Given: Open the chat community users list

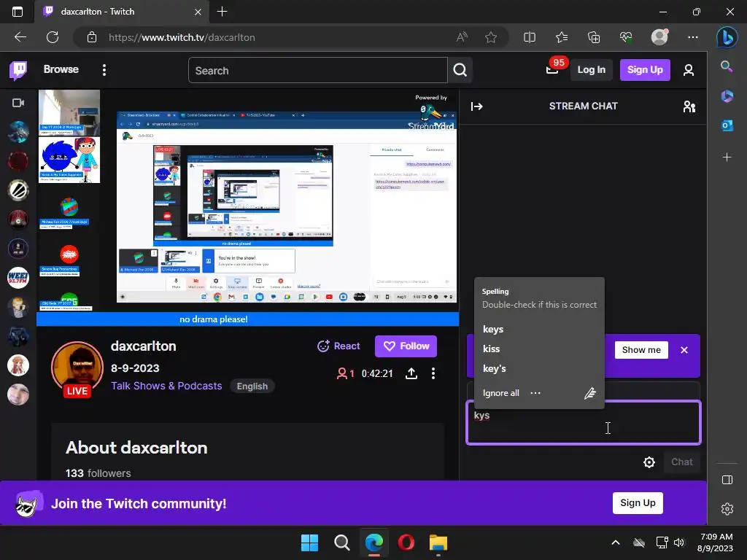Looking at the screenshot, I should click(689, 106).
